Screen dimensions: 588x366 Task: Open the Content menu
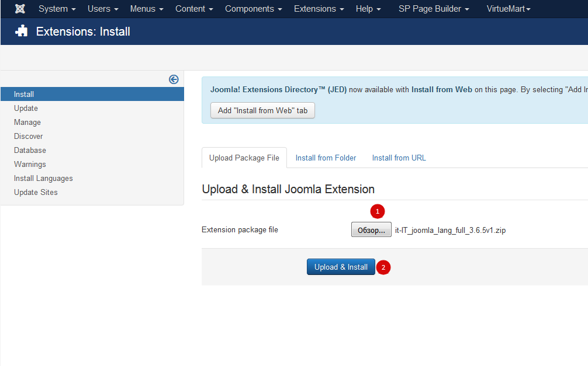(x=194, y=9)
